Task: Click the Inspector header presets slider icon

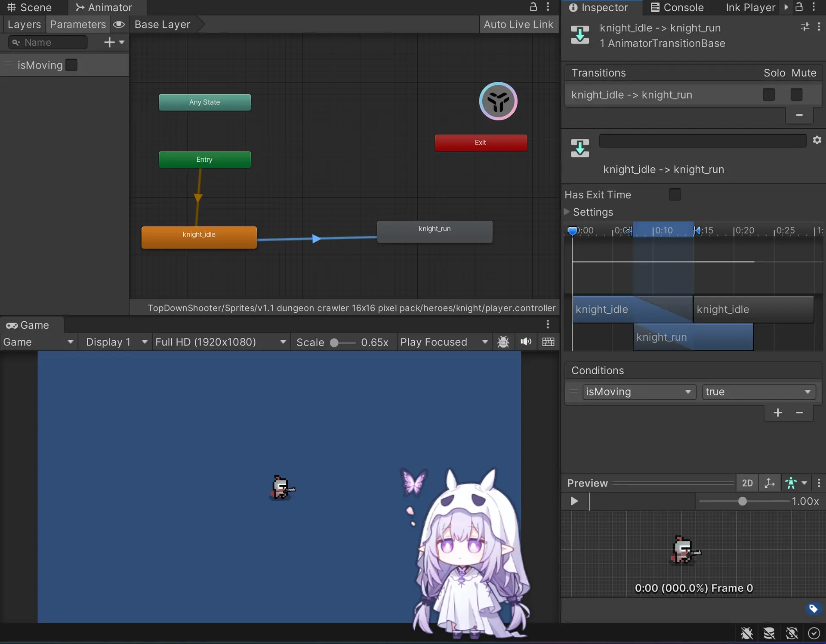Action: point(805,27)
